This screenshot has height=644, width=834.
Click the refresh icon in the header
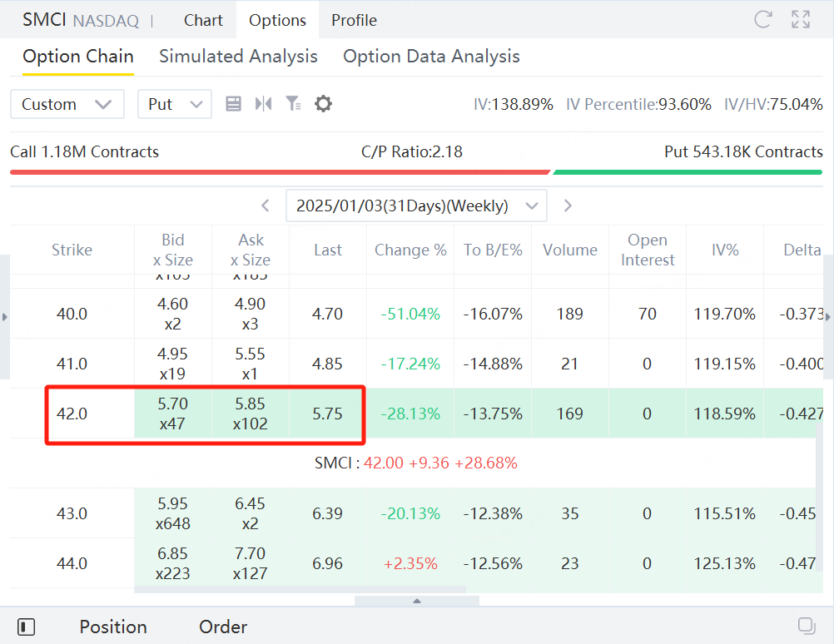click(762, 20)
